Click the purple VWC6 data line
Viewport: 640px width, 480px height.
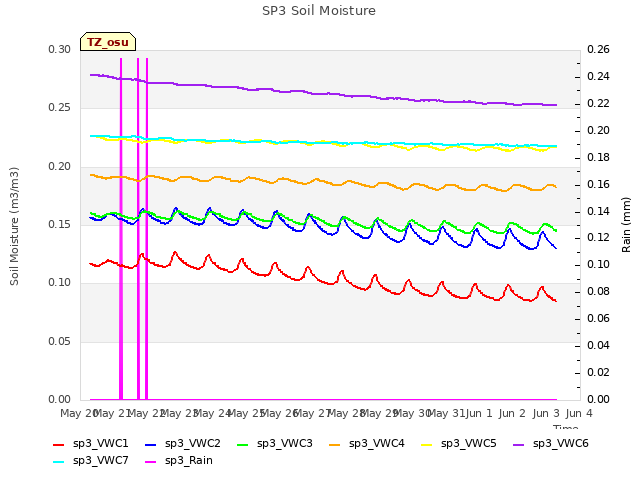click(322, 94)
